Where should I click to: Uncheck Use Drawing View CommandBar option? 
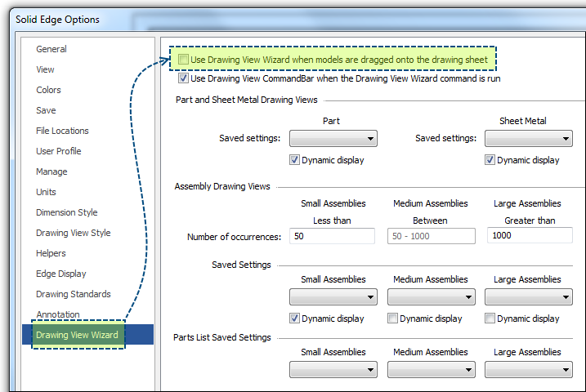[x=183, y=78]
